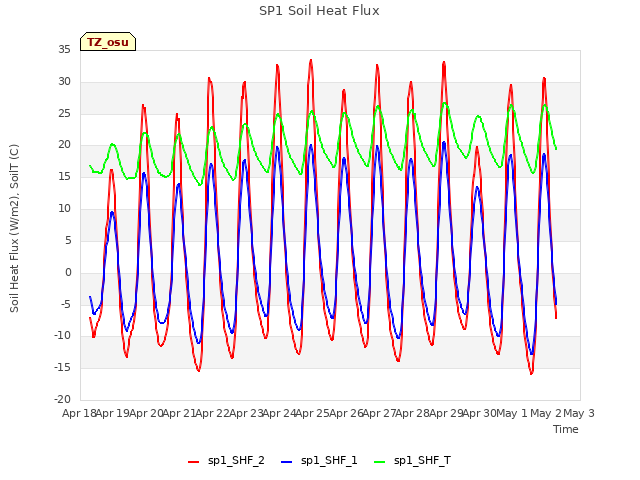Click the blue sp1_SHF_1 legend swatch
Image resolution: width=640 pixels, height=480 pixels.
tap(287, 462)
